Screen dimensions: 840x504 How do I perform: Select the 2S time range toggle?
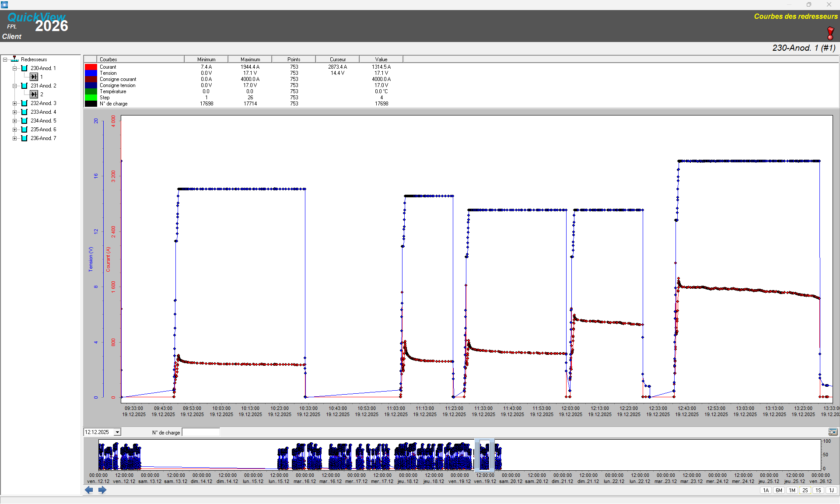[x=805, y=490]
